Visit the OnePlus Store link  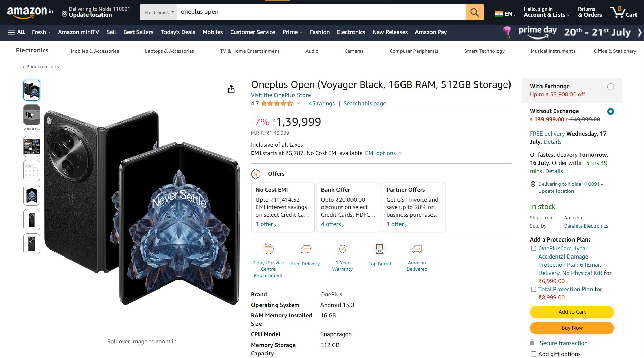coord(281,95)
